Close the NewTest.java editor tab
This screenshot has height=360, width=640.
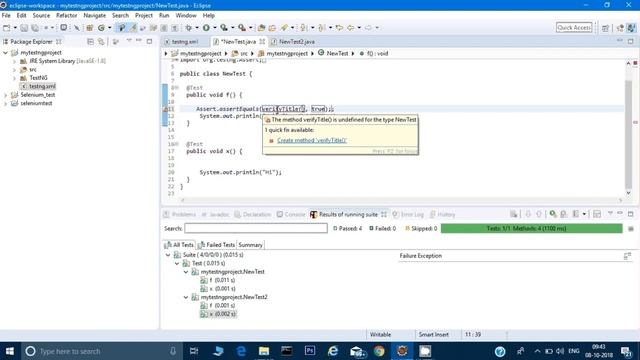262,42
